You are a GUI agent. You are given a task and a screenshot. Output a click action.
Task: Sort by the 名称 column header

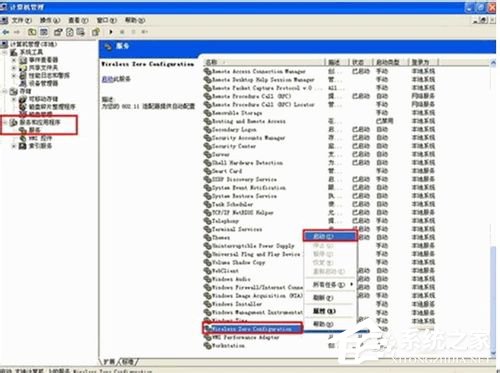(x=264, y=62)
